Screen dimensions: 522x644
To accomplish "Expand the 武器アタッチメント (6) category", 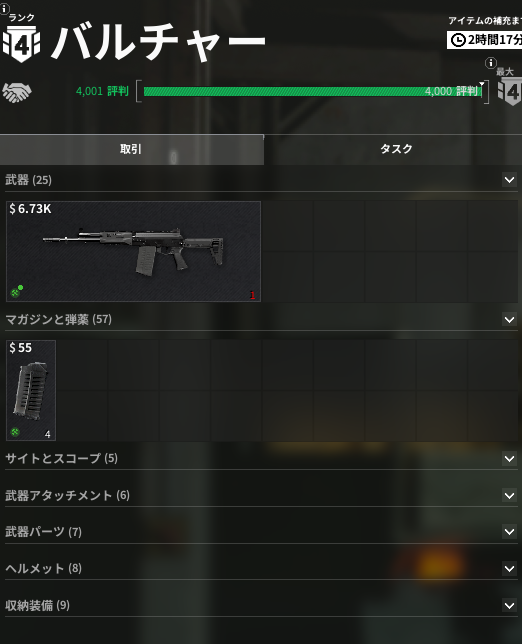I will click(509, 496).
